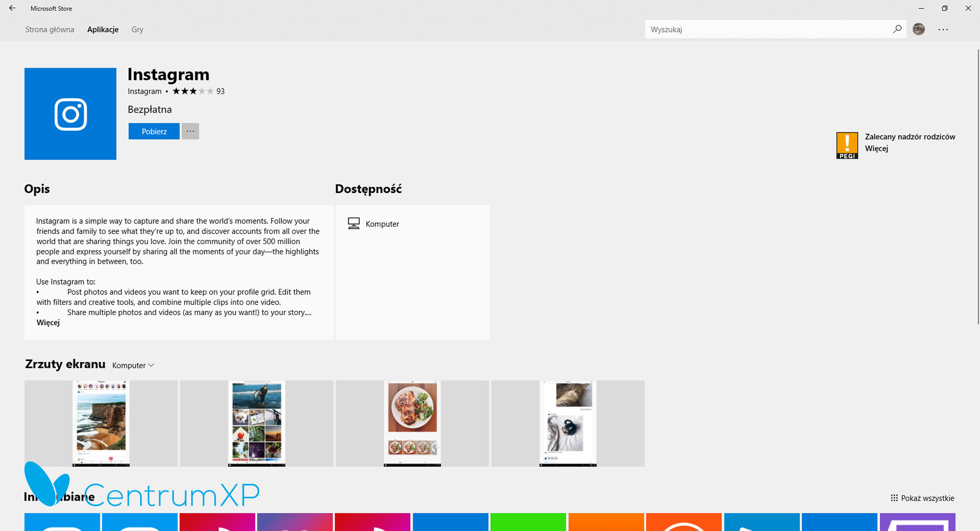
Task: Click the magnifying glass search icon
Action: click(x=897, y=29)
